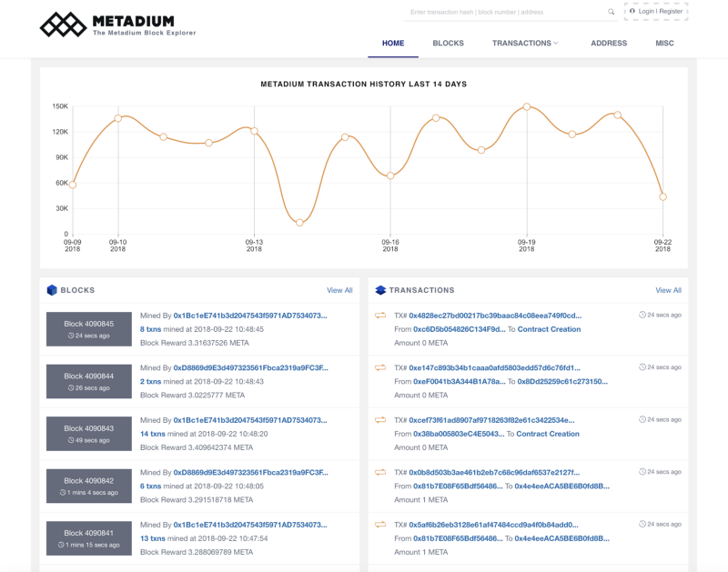The image size is (728, 572).
Task: Click the 09-10 chart data point
Action: coord(118,118)
